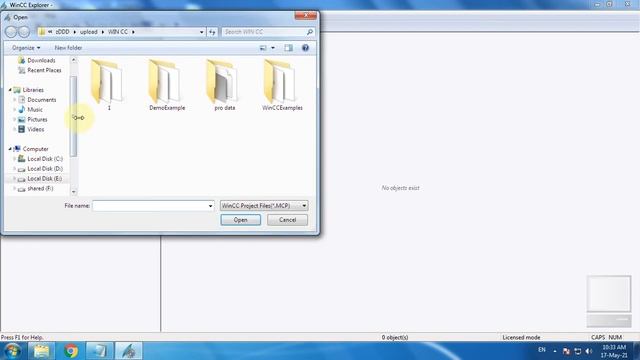
Task: Select Recent Places in navigation pane
Action: [44, 70]
